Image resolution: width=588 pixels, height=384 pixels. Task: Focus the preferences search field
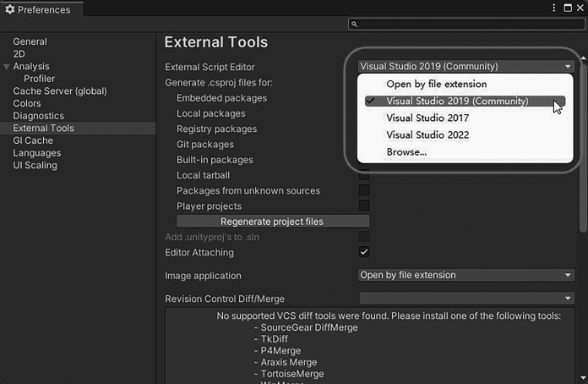point(466,25)
